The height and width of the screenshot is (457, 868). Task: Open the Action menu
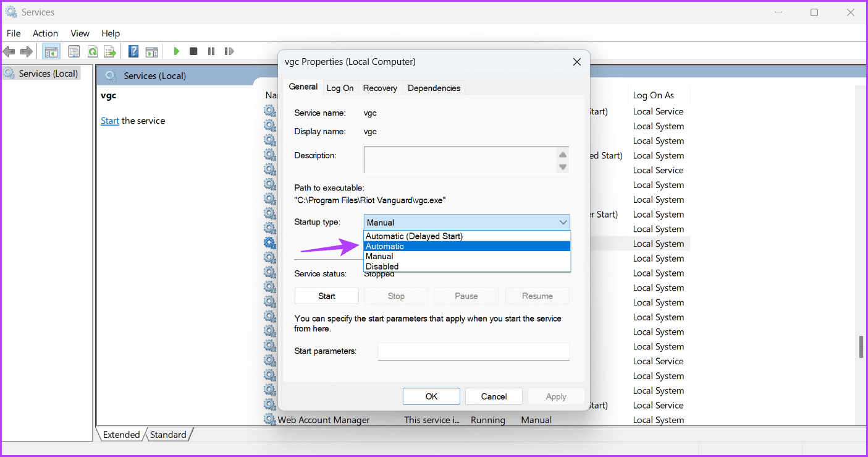tap(45, 33)
